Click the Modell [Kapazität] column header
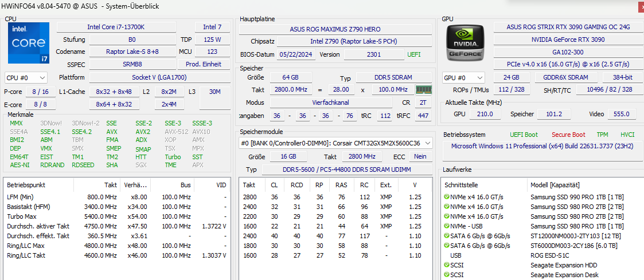Viewport: 644px width, 280px height. point(586,185)
